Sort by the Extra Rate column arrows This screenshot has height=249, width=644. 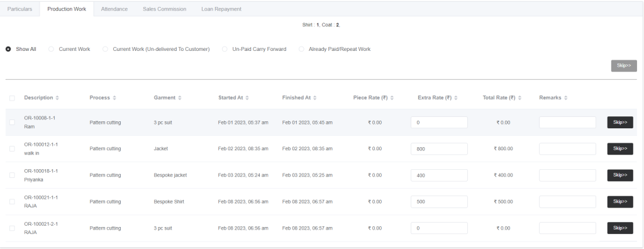tap(456, 98)
